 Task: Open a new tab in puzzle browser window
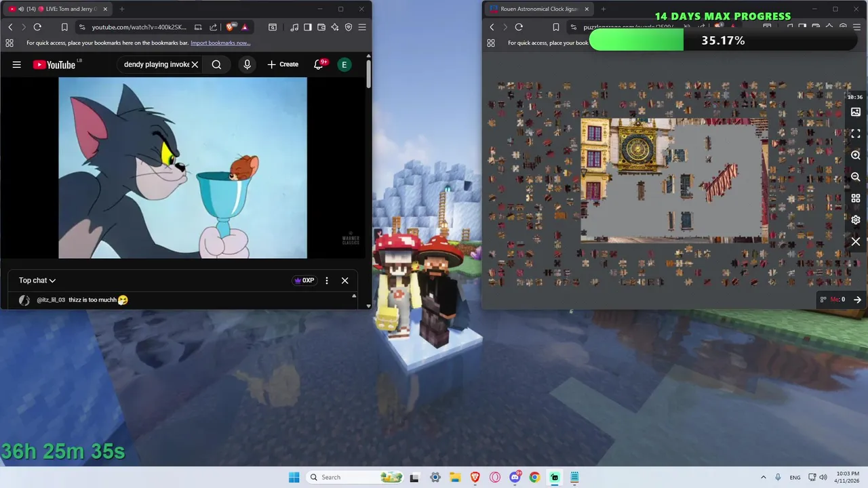pyautogui.click(x=604, y=9)
